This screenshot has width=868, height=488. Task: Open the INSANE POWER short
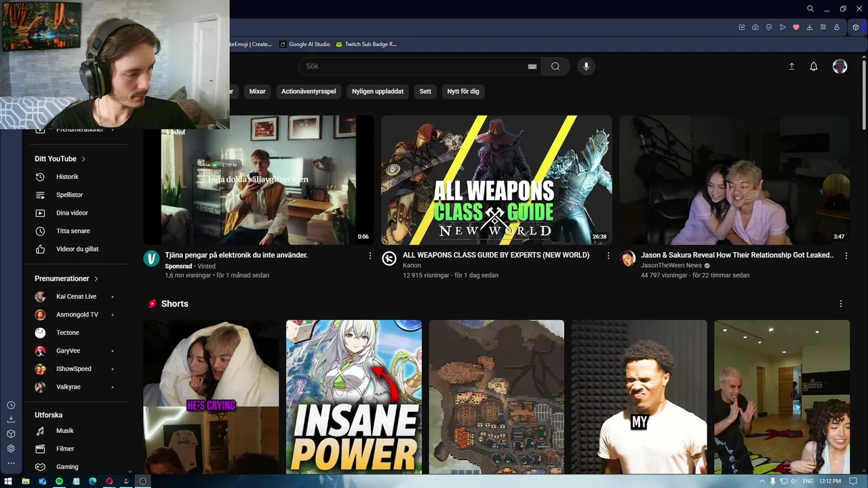click(x=354, y=397)
